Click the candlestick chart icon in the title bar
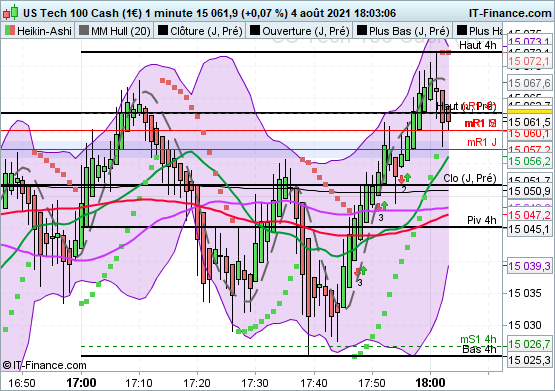Screen dimensions: 555x391 click(x=10, y=12)
